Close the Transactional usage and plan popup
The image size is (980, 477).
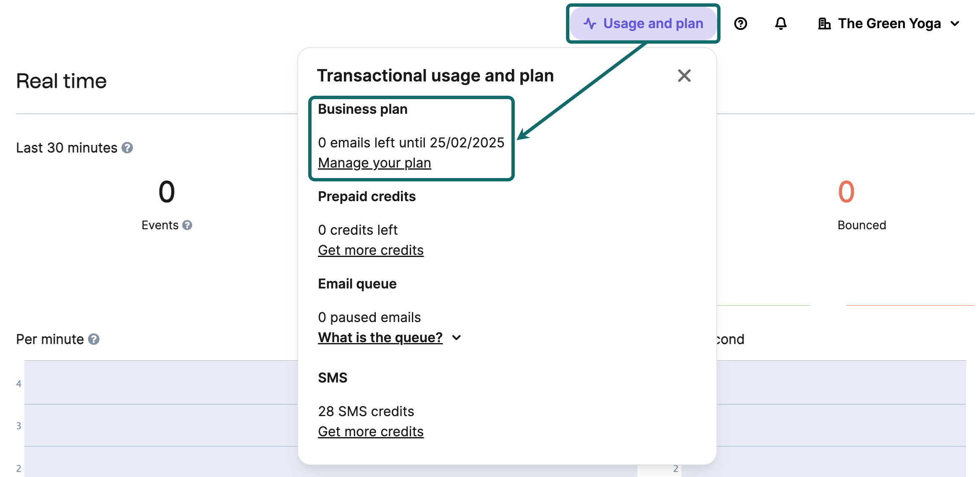click(x=684, y=76)
